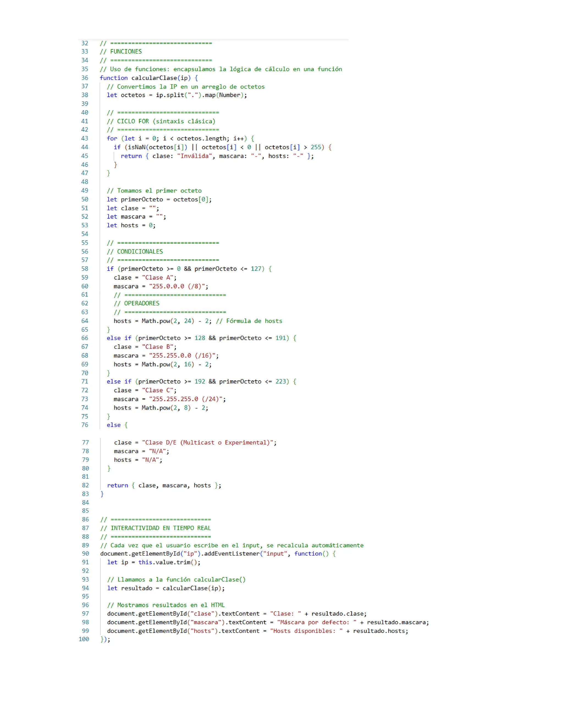Click the OPERADORES comment heading
563x728 pixels.
[141, 303]
